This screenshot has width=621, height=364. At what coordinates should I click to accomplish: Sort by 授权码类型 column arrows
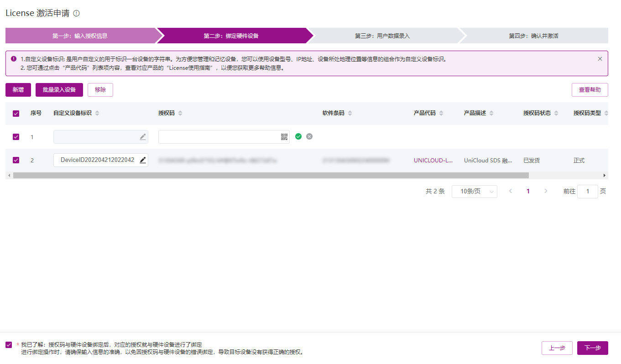[606, 113]
